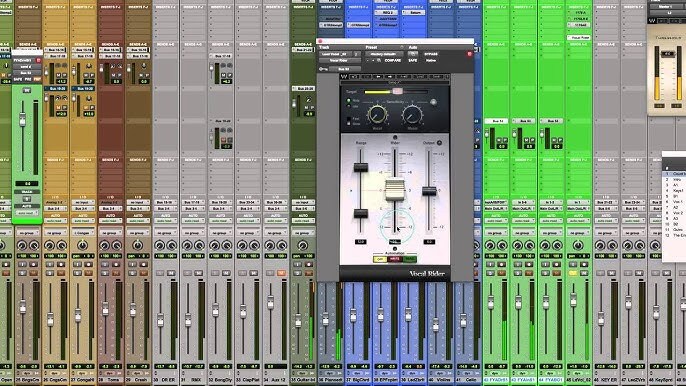Viewport: 686px width, 386px height.
Task: Adjust pan knob on track 35 Guitar
Action: (303, 246)
